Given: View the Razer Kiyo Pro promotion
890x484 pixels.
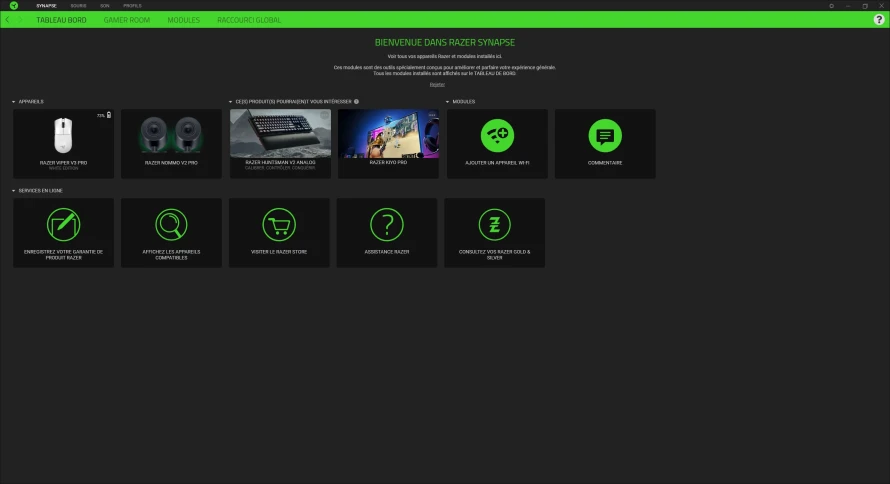Looking at the screenshot, I should click(388, 144).
